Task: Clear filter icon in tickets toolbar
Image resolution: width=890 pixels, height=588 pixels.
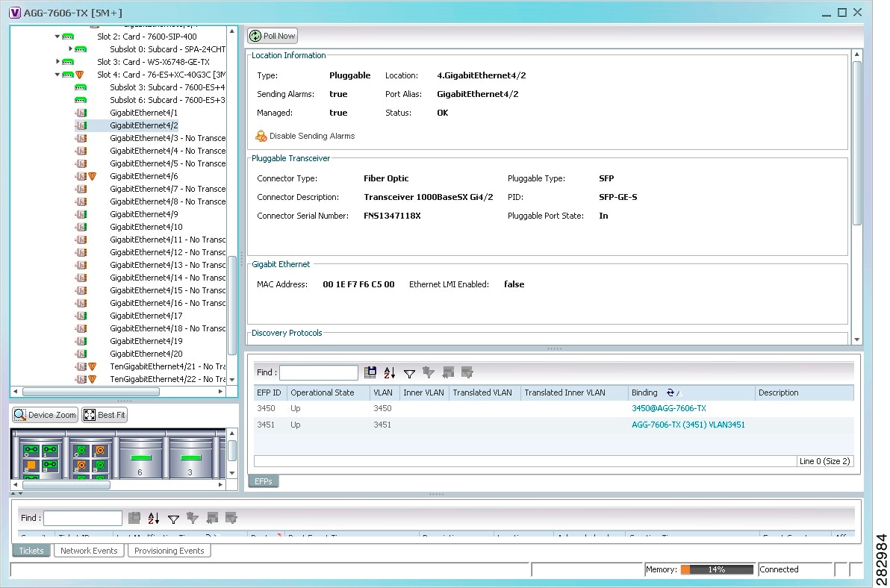Action: [x=193, y=518]
